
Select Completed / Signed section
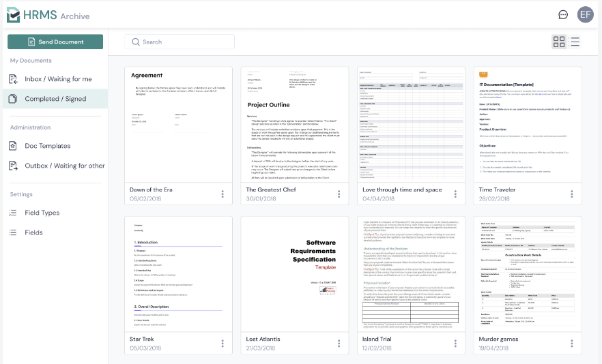point(55,99)
